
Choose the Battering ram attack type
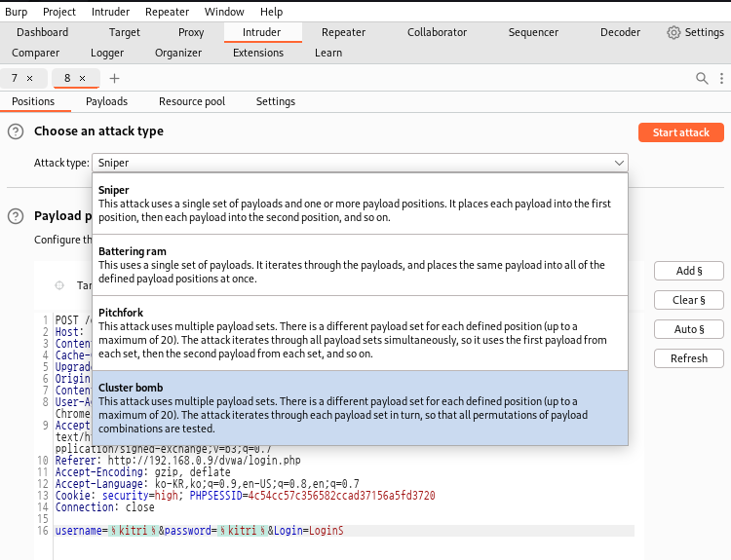[360, 265]
